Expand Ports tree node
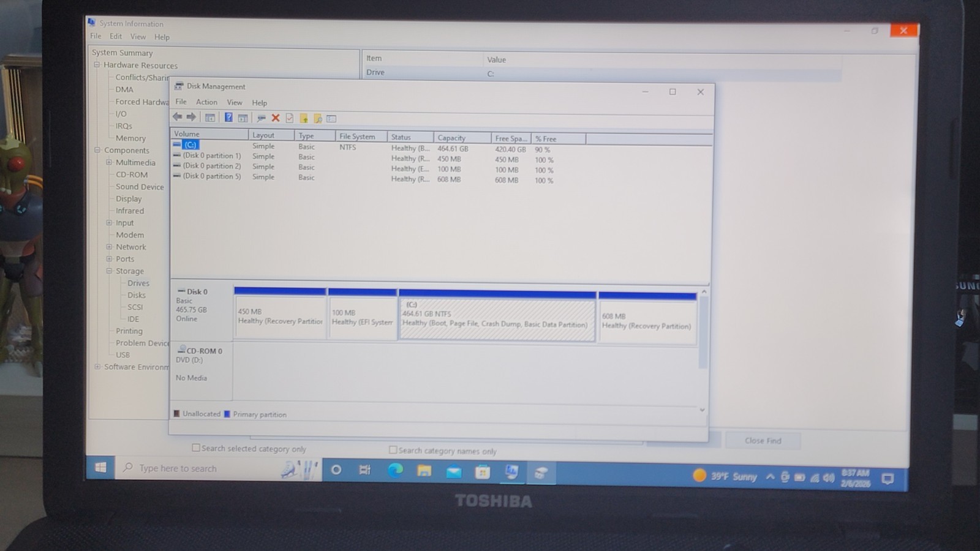 click(x=109, y=258)
